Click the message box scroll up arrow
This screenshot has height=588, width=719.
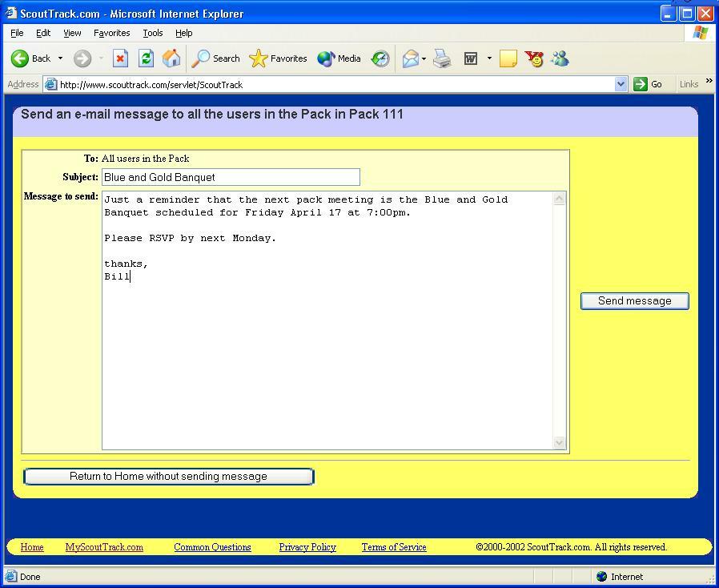(559, 199)
